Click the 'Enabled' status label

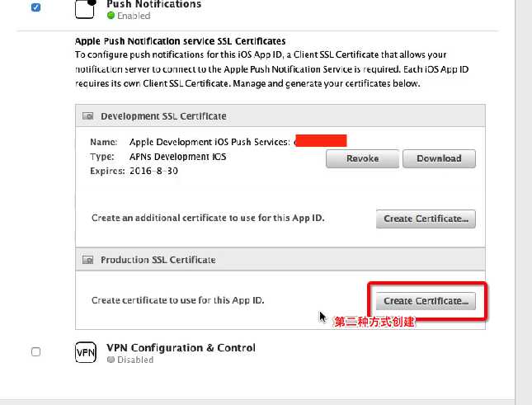[134, 16]
